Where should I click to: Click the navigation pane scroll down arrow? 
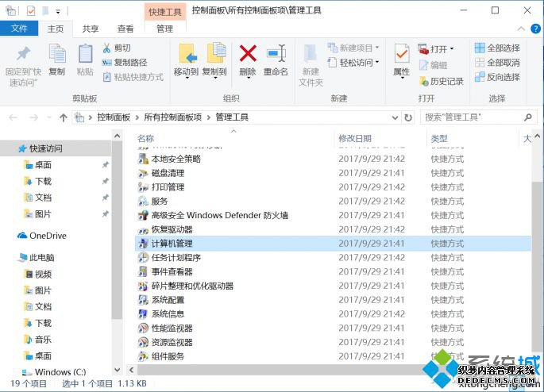118,370
